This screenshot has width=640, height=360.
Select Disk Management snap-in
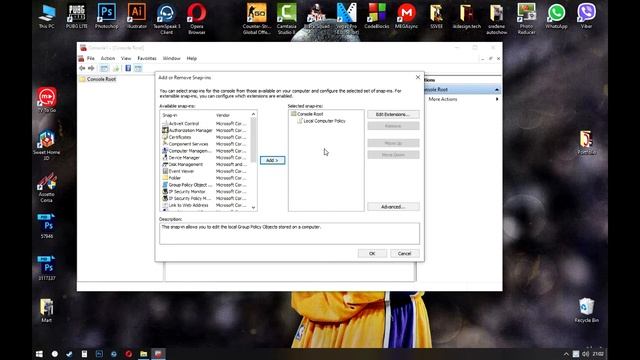coord(185,164)
